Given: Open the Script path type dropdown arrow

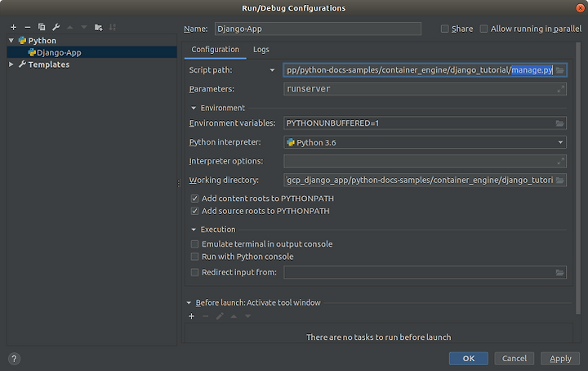Looking at the screenshot, I should point(272,70).
